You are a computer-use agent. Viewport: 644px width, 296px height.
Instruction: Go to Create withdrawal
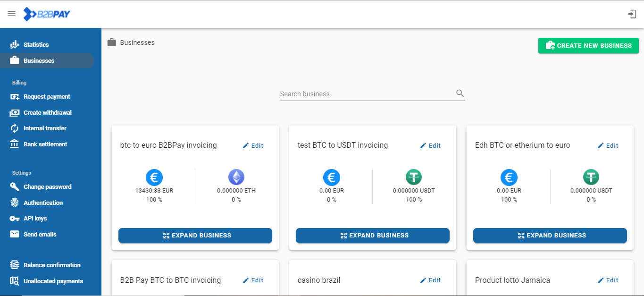click(47, 113)
